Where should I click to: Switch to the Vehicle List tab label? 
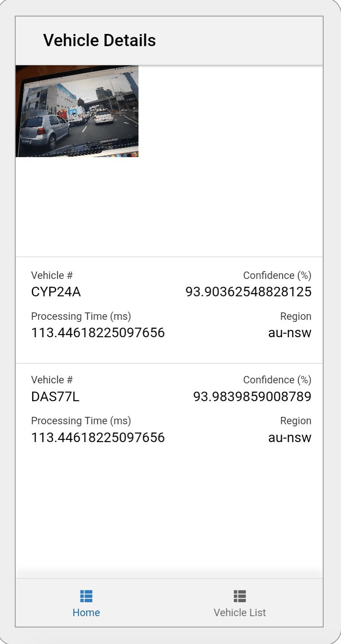[240, 613]
